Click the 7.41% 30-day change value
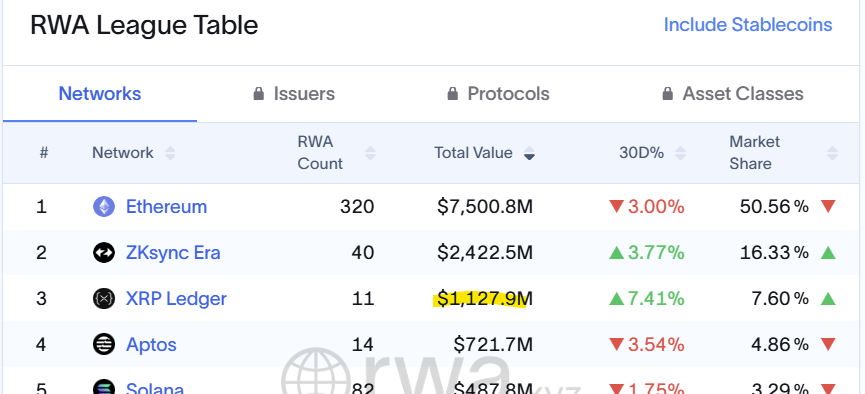865x394 pixels. (x=656, y=299)
